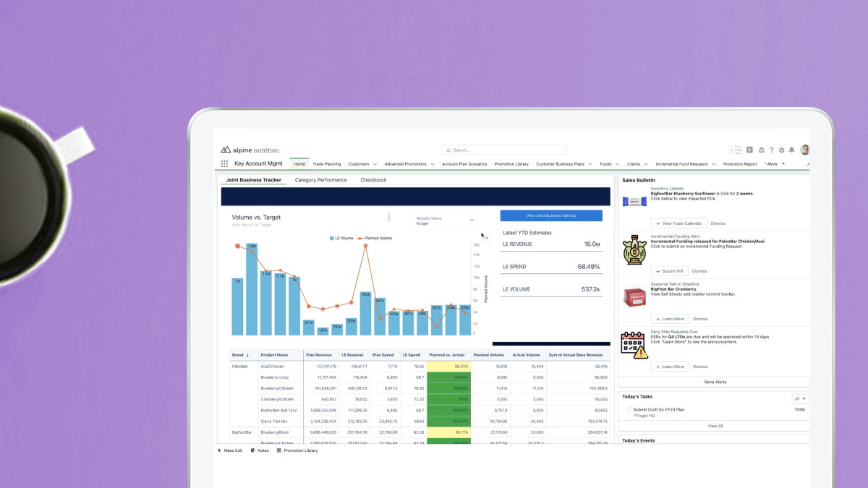Image resolution: width=868 pixels, height=488 pixels.
Task: Click the global actions plus icon
Action: tap(750, 150)
